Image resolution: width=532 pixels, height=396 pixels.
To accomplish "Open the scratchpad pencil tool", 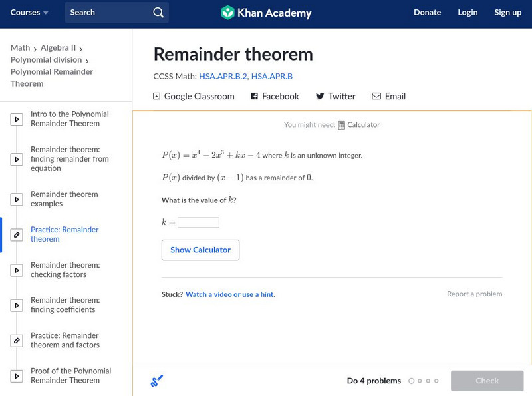I will coord(157,381).
